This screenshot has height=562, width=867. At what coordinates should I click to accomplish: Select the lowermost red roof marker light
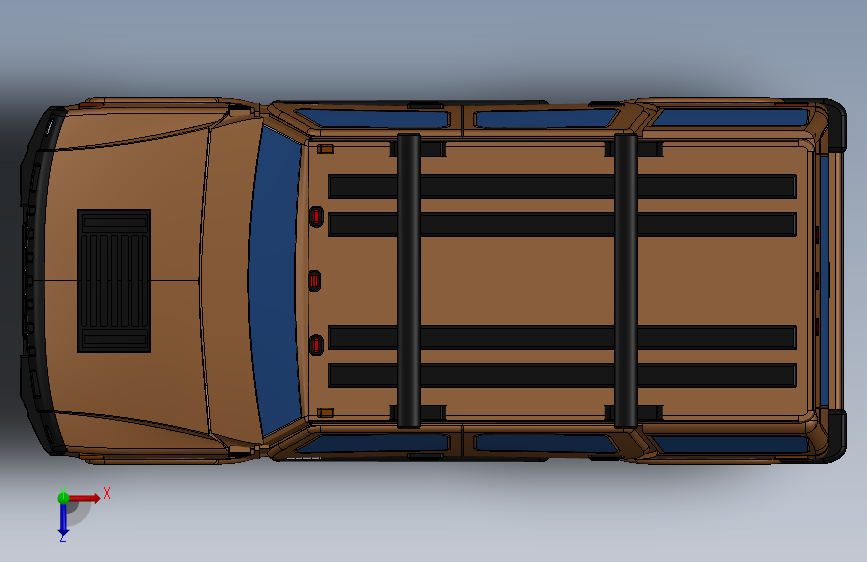point(316,345)
